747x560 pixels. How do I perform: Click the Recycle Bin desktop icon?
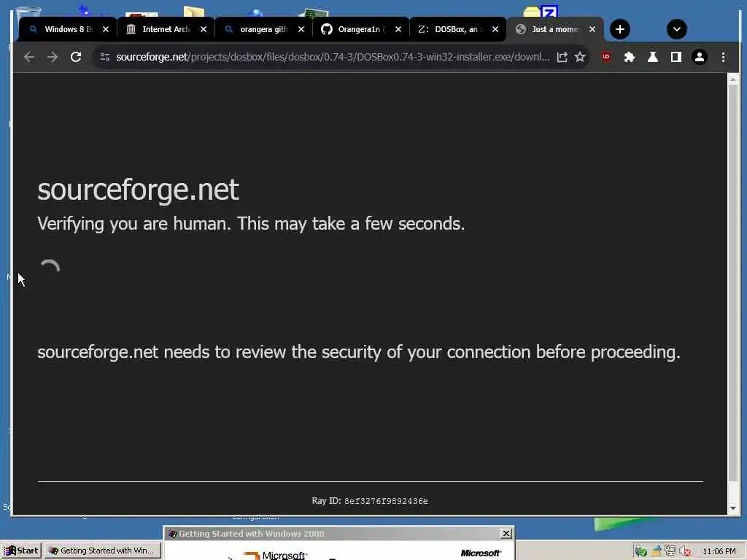(x=28, y=13)
